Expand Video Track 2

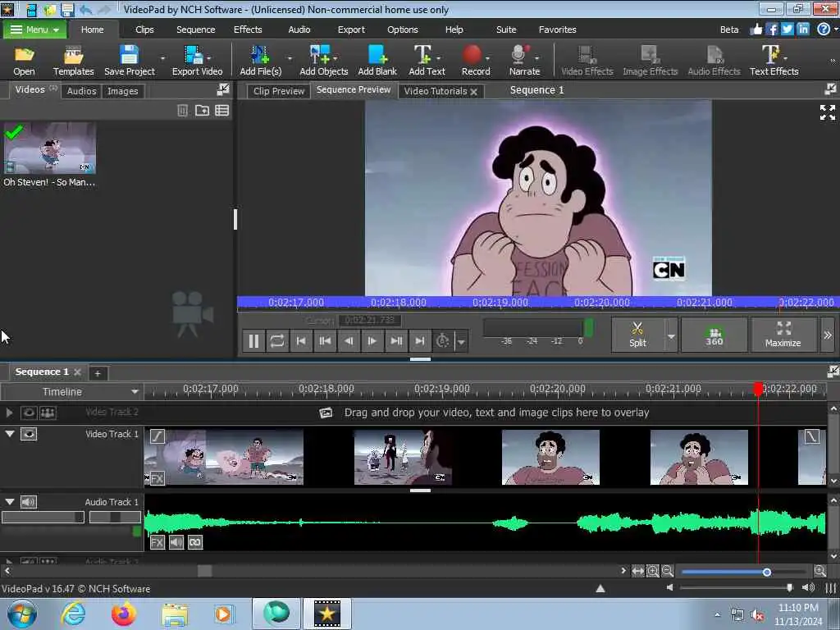[x=9, y=413]
